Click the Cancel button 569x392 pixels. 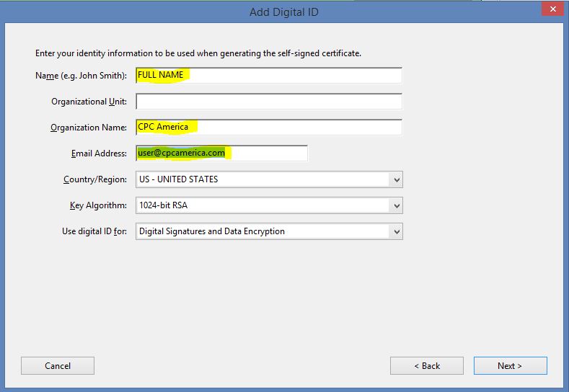click(x=58, y=365)
